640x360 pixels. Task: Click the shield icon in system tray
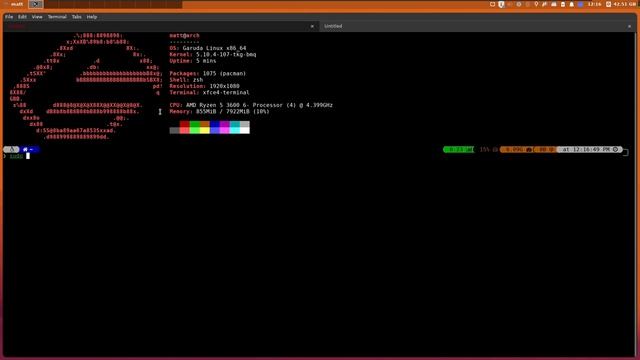(501, 4)
